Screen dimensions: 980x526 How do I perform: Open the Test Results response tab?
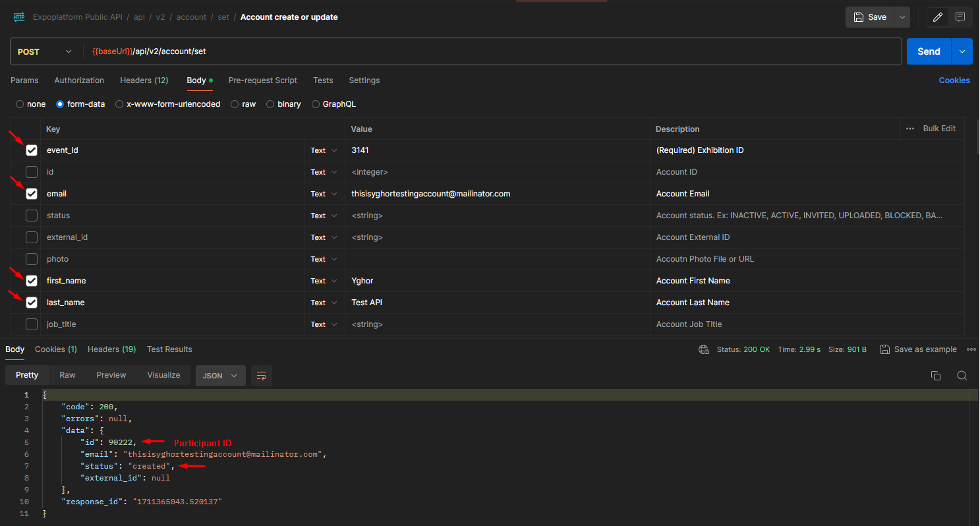click(169, 349)
